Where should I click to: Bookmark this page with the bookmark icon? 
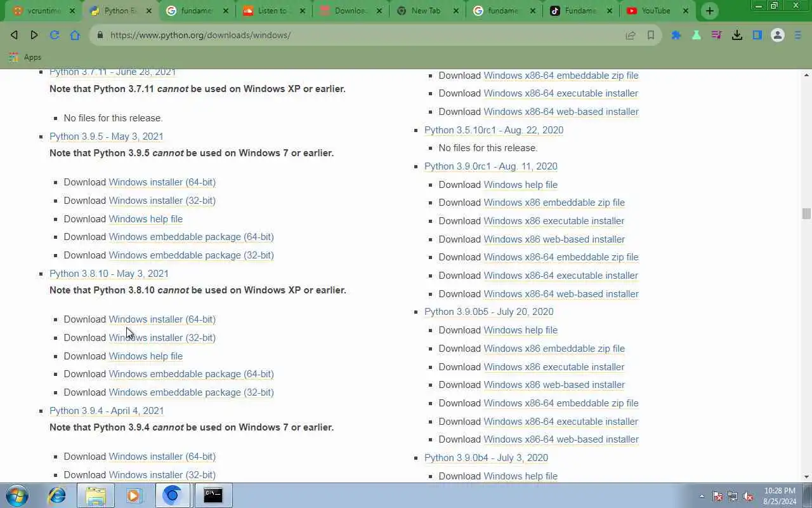click(x=651, y=36)
